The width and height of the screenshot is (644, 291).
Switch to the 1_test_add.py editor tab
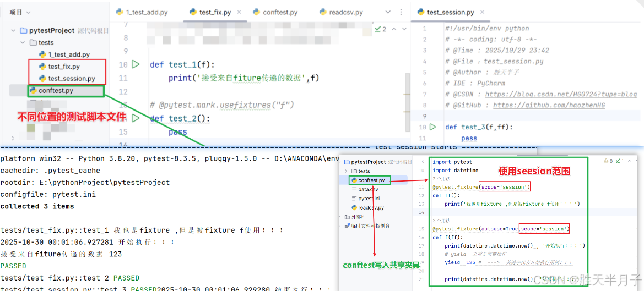coord(142,12)
